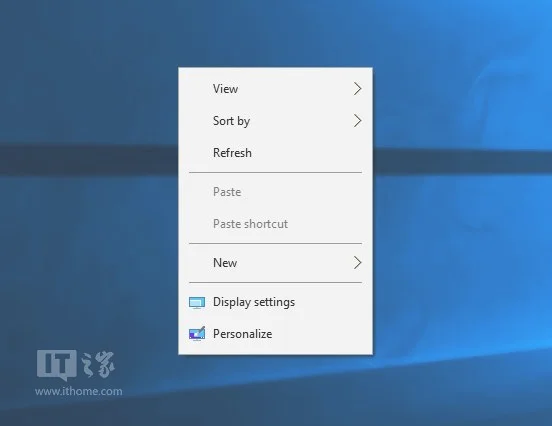Viewport: 552px width, 426px height.
Task: Choose Sort by from context menu
Action: pos(275,121)
